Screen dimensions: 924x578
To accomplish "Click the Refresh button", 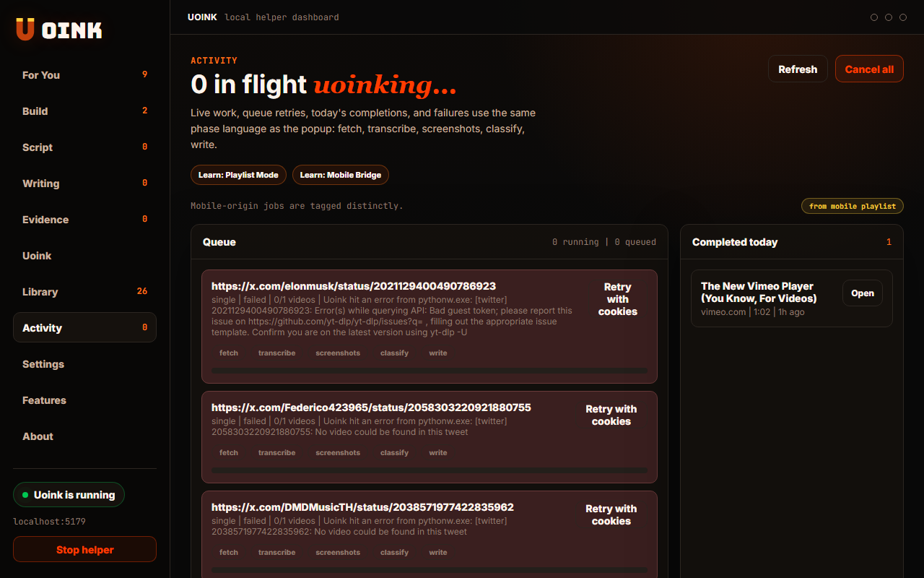I will [x=798, y=69].
